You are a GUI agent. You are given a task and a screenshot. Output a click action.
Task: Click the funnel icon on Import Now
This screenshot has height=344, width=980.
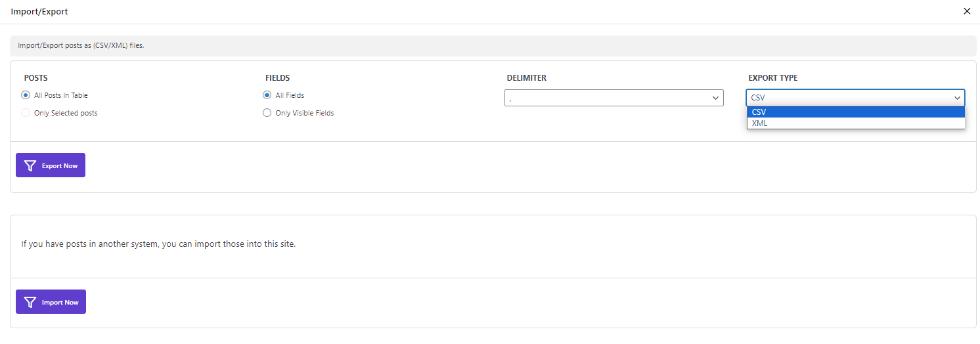[30, 302]
